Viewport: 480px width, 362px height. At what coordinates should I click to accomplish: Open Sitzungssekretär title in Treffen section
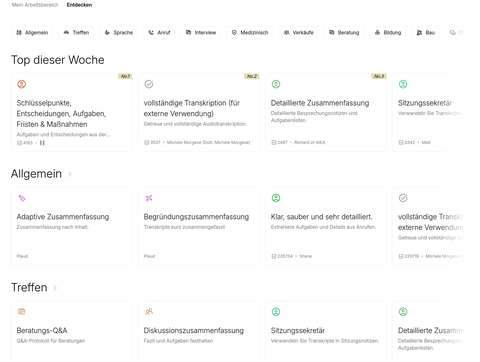point(298,330)
